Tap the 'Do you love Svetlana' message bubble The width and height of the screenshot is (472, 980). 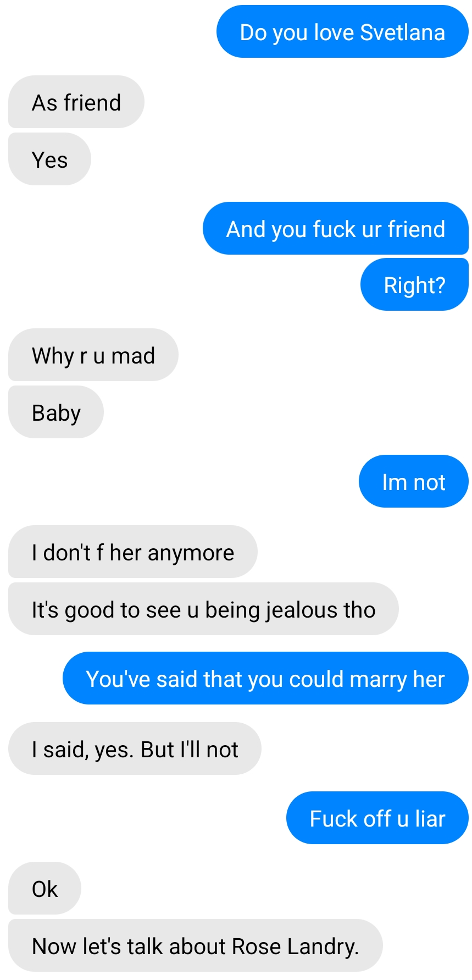click(x=342, y=31)
